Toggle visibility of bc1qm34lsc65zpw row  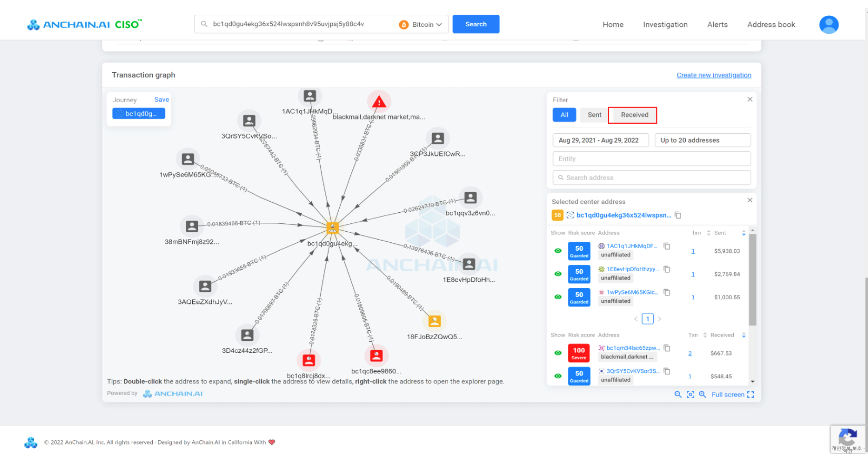pyautogui.click(x=558, y=353)
